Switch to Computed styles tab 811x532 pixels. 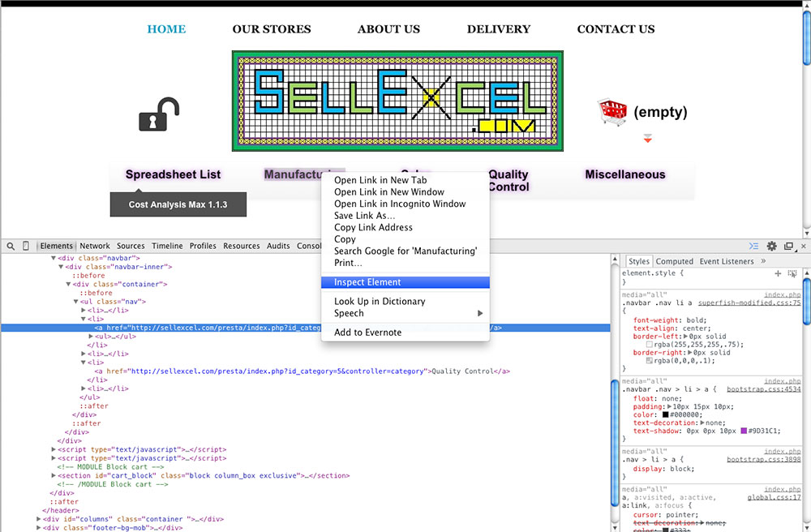click(x=675, y=262)
